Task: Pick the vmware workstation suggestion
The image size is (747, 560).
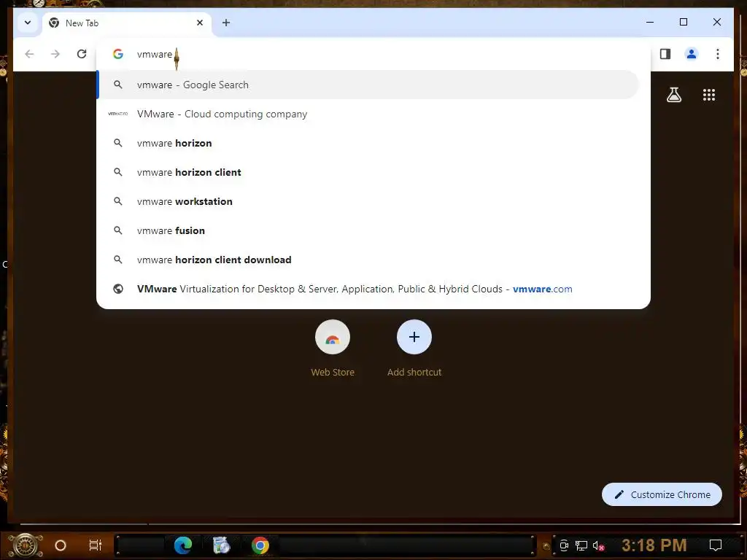Action: pos(368,201)
